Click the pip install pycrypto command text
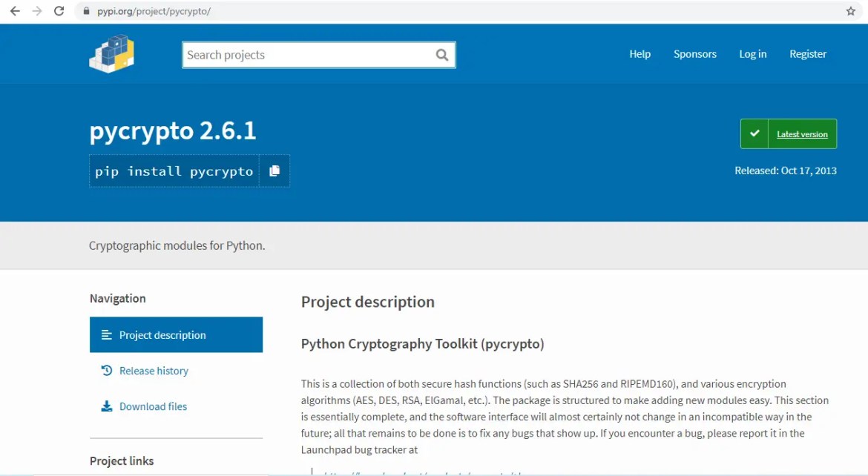 point(174,171)
